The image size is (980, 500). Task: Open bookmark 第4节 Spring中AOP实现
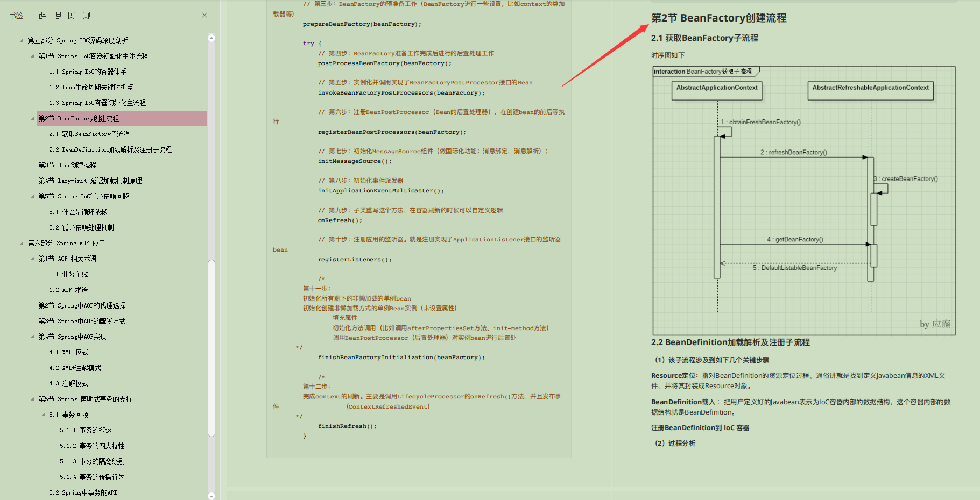pos(72,337)
